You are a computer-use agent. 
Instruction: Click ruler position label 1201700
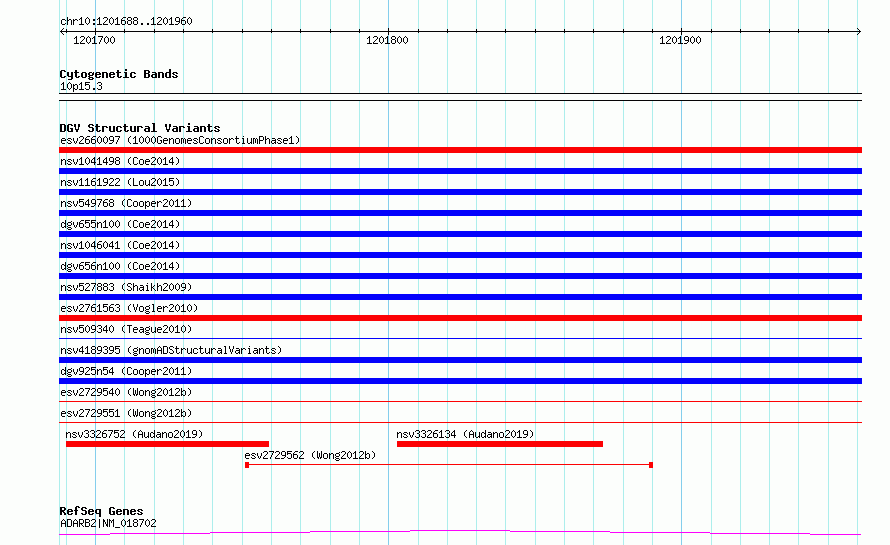tap(94, 40)
